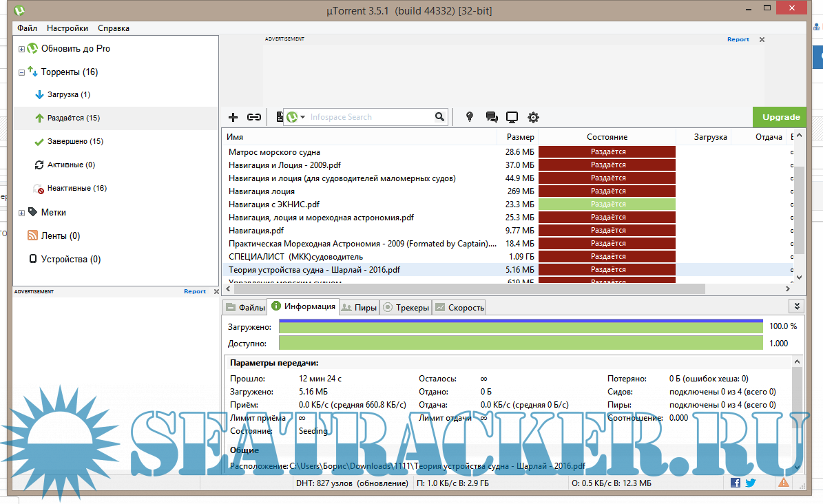Click the Facebook icon in the status bar
Image resolution: width=823 pixels, height=504 pixels.
point(736,483)
